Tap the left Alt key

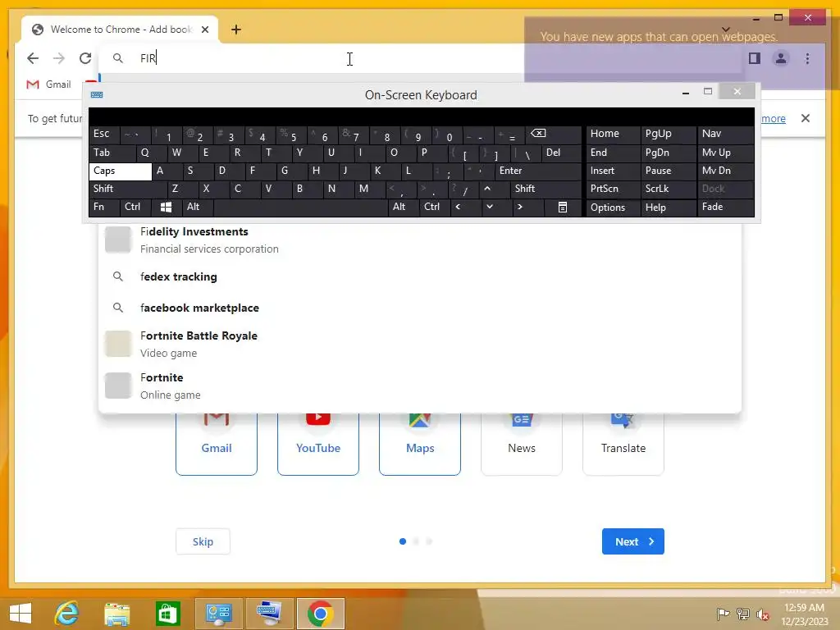[197, 207]
